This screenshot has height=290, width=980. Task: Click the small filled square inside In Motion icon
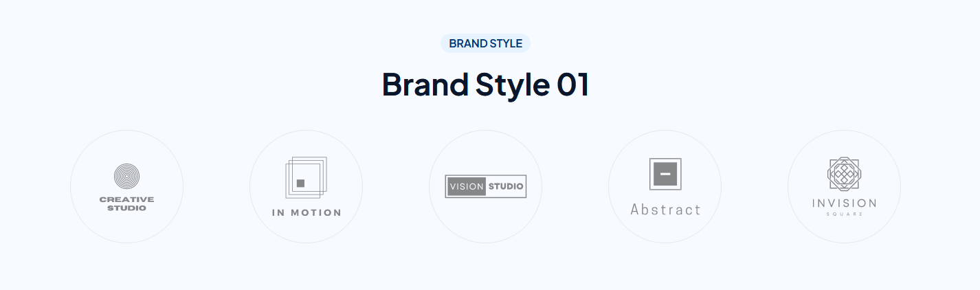click(x=300, y=183)
